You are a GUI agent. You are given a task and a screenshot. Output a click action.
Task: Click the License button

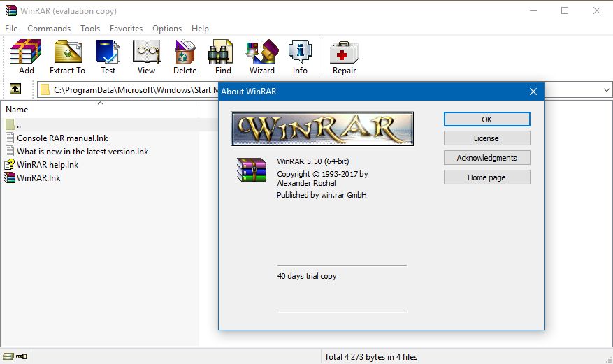[486, 138]
